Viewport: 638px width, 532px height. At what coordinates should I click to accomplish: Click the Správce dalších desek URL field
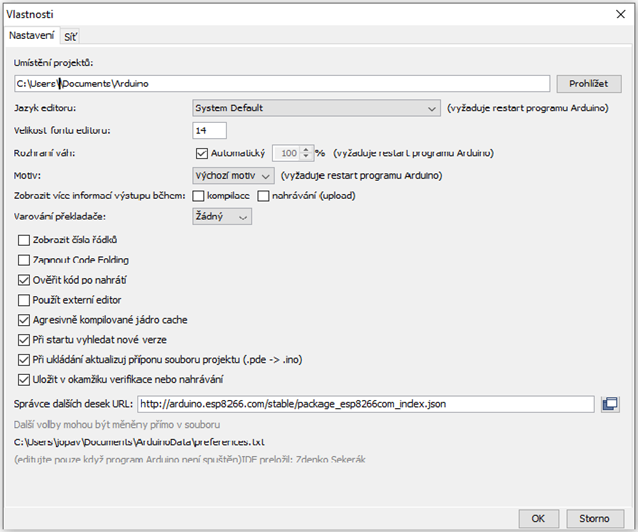[365, 404]
